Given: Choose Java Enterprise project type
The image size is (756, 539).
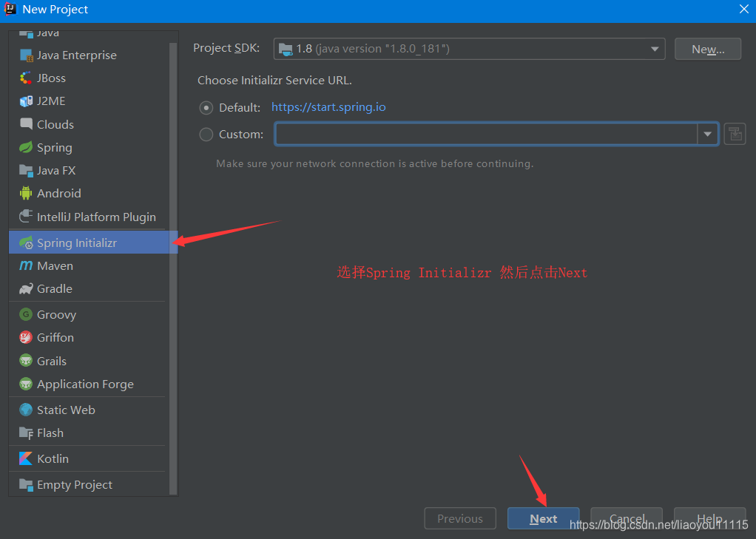Looking at the screenshot, I should [x=90, y=55].
